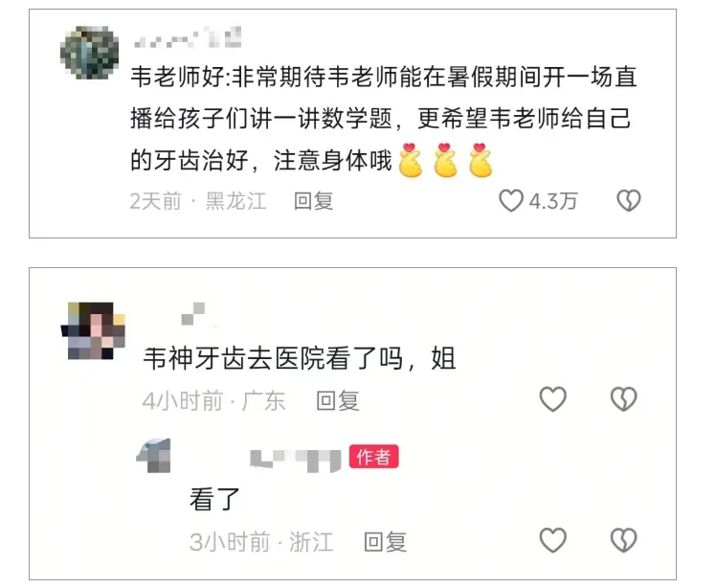The height and width of the screenshot is (588, 716).
Task: Click 回复 under the 黑龙江 comment
Action: 313,201
